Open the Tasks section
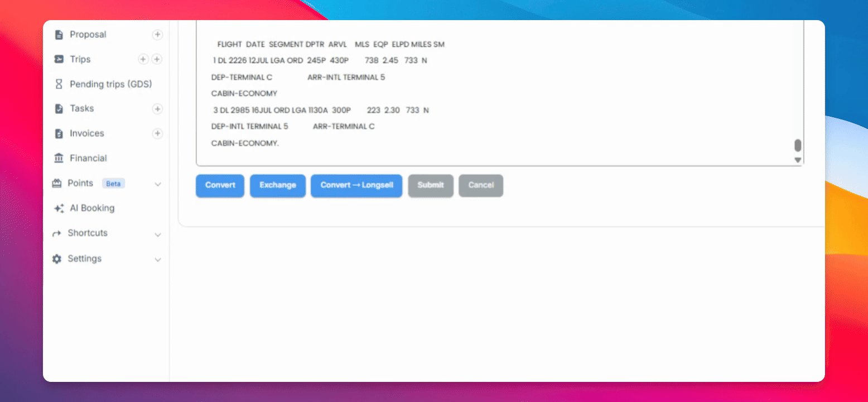Viewport: 868px width, 402px height. (82, 108)
